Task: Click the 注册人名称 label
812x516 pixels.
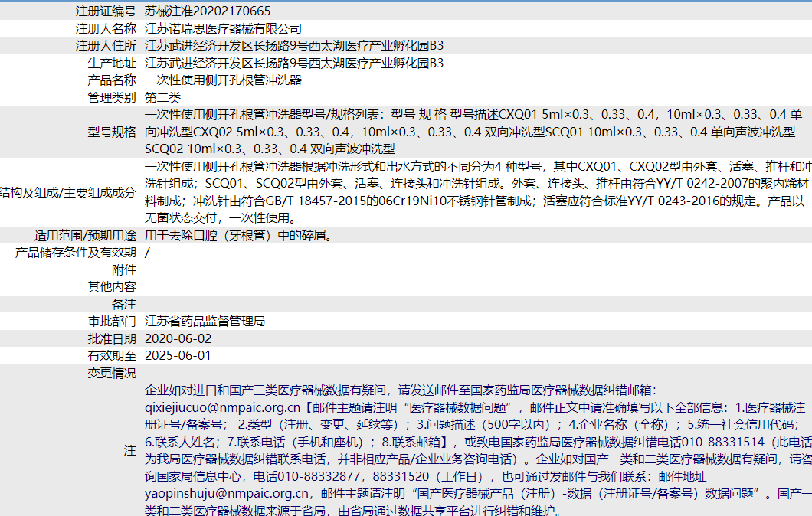Action: click(106, 28)
